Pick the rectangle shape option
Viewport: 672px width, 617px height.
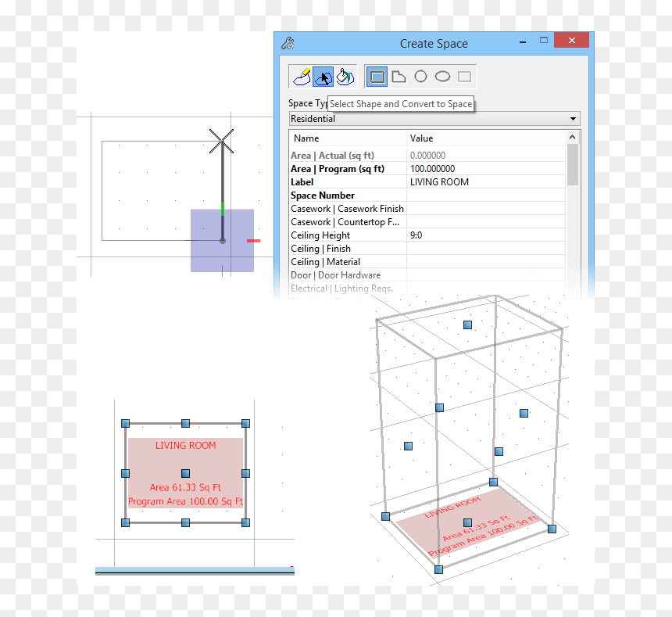(x=377, y=77)
